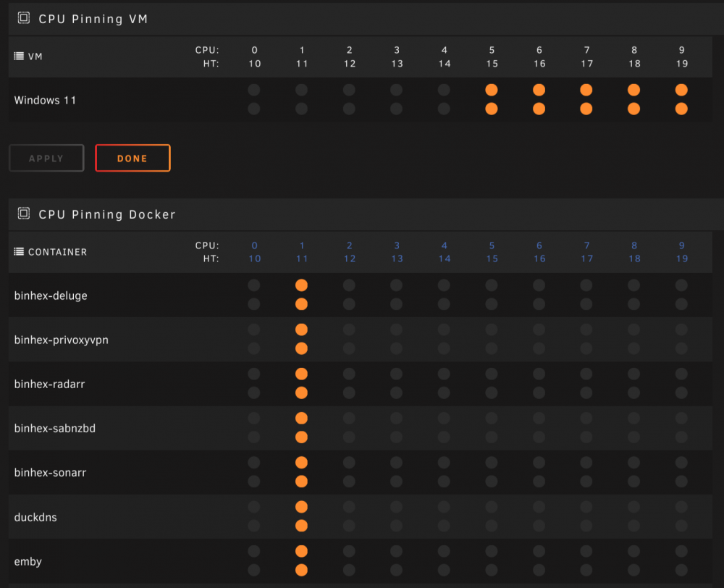Unpin CPU 9 from Windows 11
This screenshot has height=588, width=724.
(x=681, y=90)
